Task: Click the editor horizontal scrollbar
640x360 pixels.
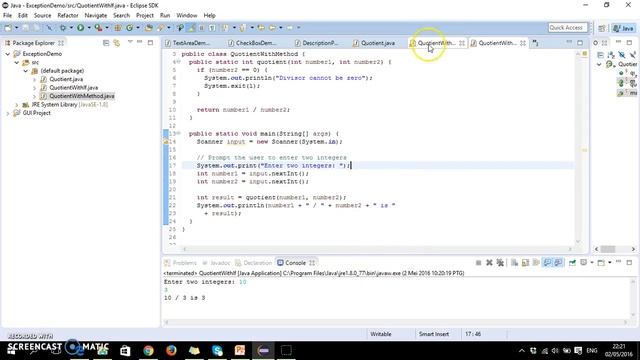Action: click(378, 249)
